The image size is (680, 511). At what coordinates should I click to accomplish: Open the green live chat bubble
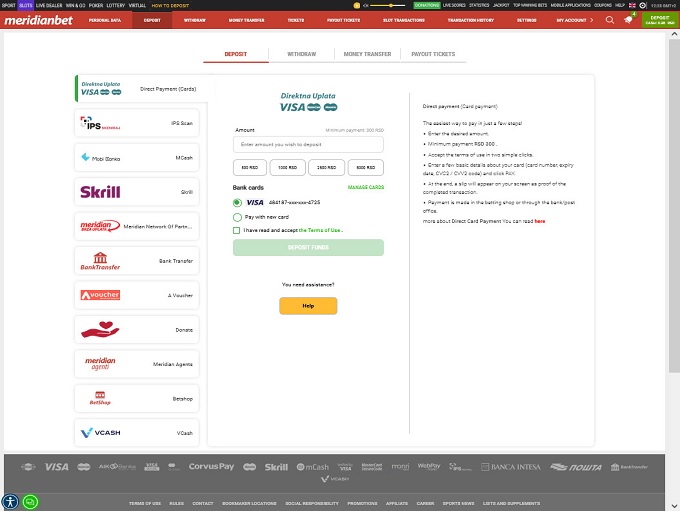[30, 501]
